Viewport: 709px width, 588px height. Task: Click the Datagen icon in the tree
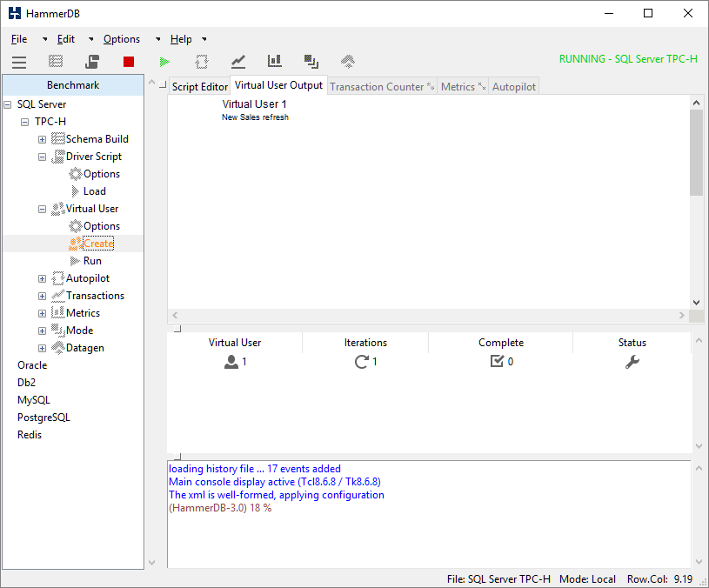[58, 348]
